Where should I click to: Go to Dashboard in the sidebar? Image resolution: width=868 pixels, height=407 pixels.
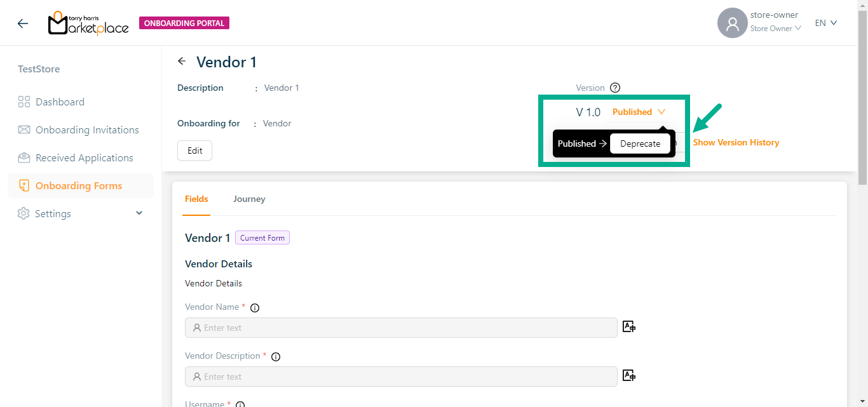click(60, 102)
